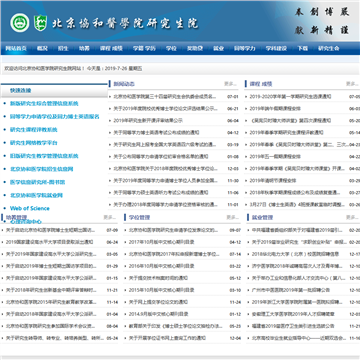
Task: Open 同等学力申请学位及同力博士英语报名 quick link
Action: tap(55, 117)
